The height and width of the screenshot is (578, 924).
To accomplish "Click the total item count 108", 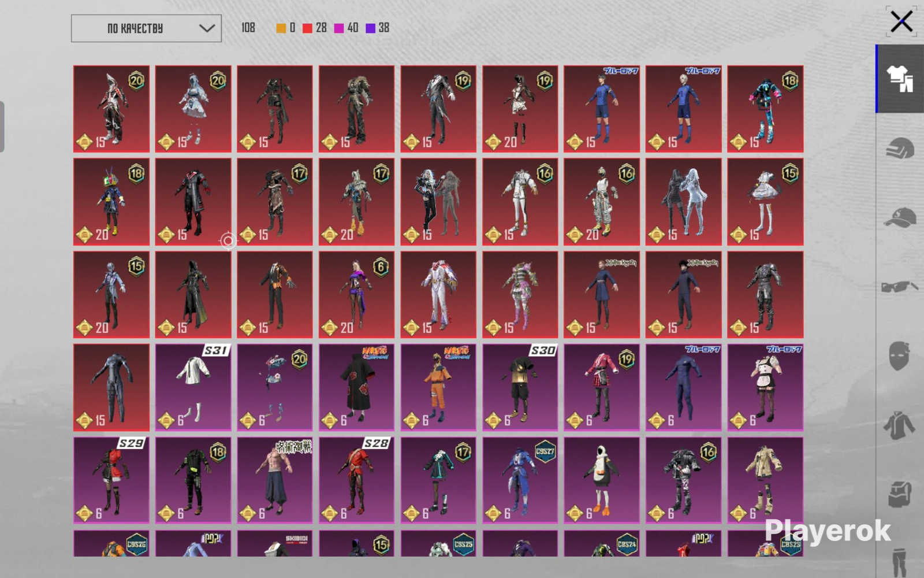I will 248,28.
